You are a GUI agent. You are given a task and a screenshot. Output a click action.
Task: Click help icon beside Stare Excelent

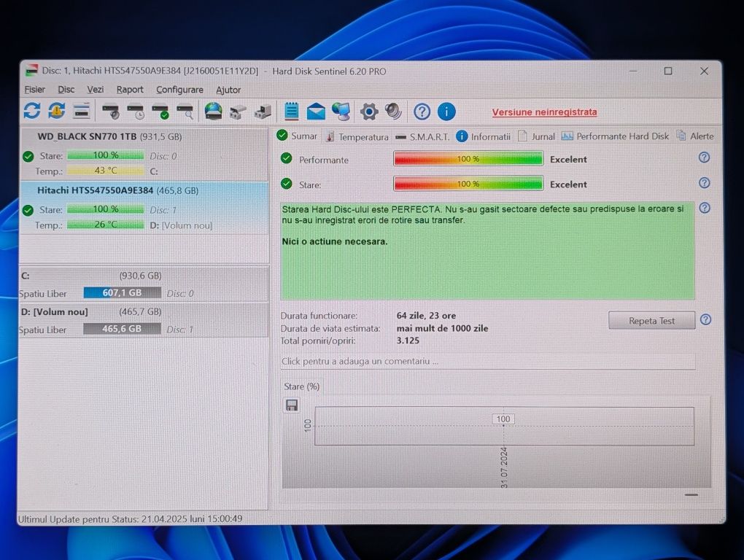[705, 182]
